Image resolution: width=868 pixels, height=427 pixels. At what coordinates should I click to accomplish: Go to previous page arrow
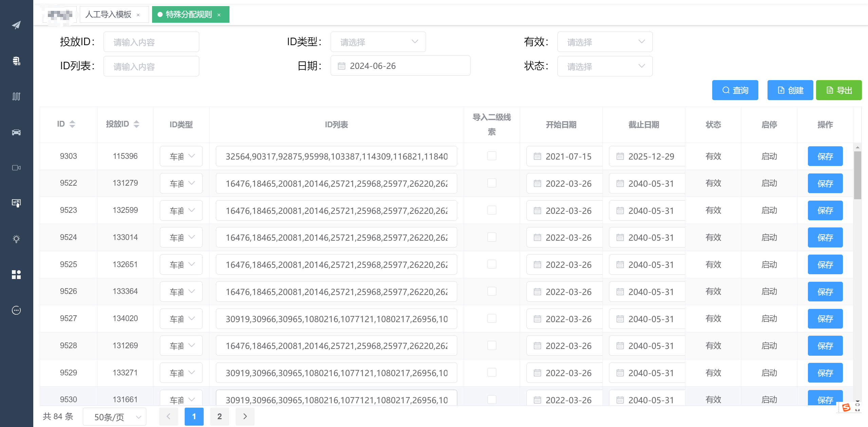pos(168,416)
